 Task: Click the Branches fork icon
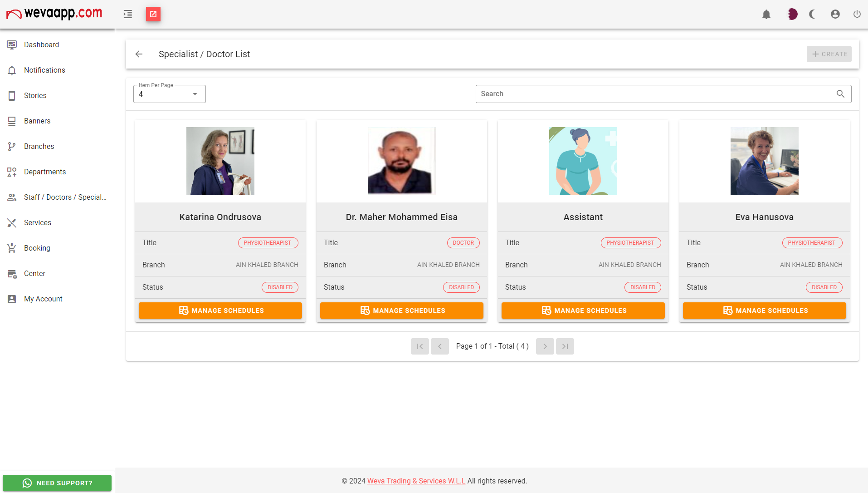(x=12, y=146)
